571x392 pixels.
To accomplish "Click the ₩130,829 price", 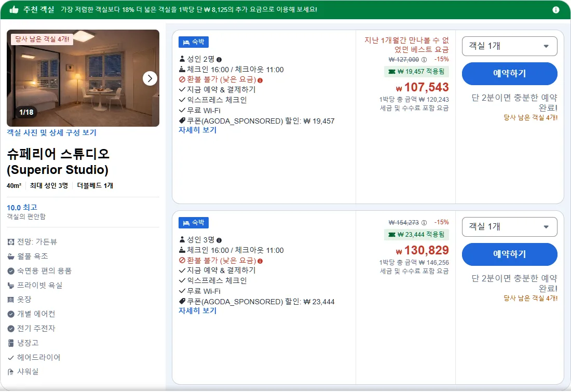I will click(x=423, y=251).
